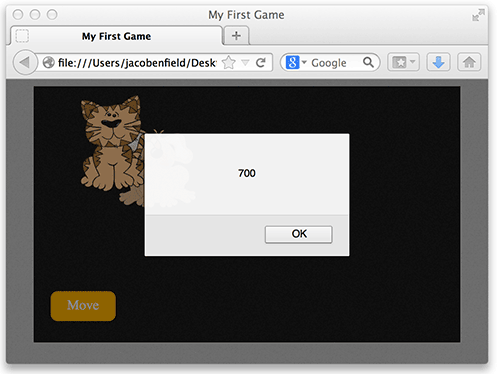Open the downloads arrow button
This screenshot has height=374, width=500.
[438, 62]
